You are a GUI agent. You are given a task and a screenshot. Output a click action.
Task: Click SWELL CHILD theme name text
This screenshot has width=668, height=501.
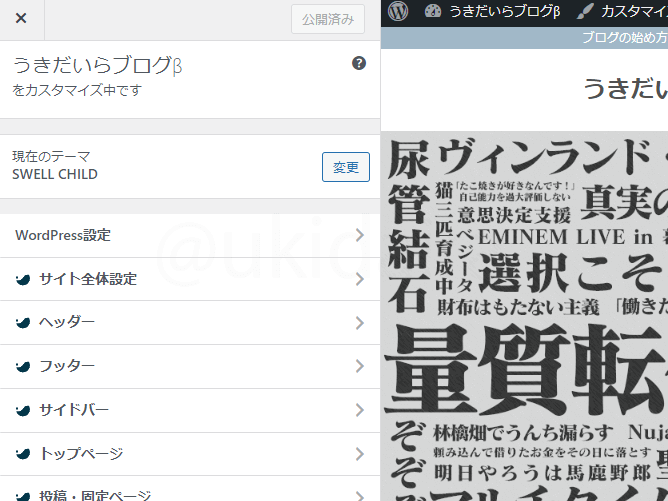(55, 174)
